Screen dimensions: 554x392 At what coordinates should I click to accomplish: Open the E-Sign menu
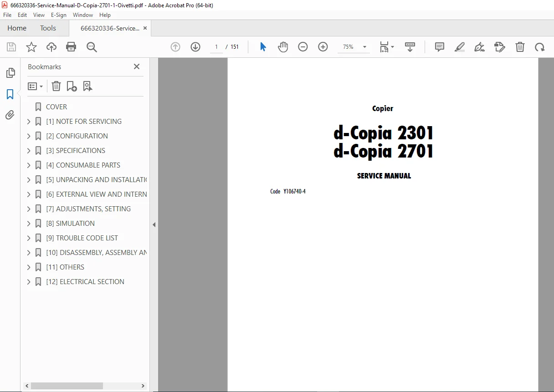[59, 15]
